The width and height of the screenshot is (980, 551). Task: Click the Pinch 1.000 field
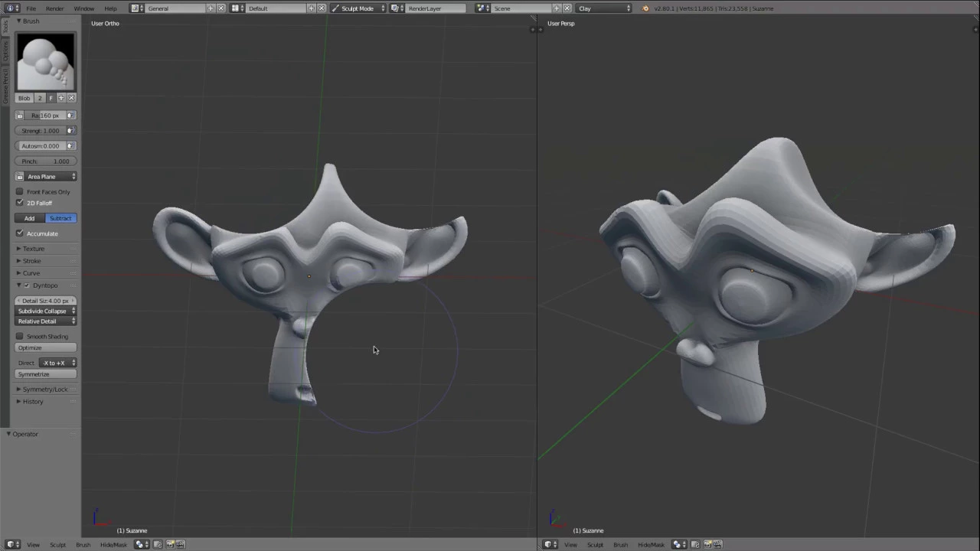pos(46,161)
